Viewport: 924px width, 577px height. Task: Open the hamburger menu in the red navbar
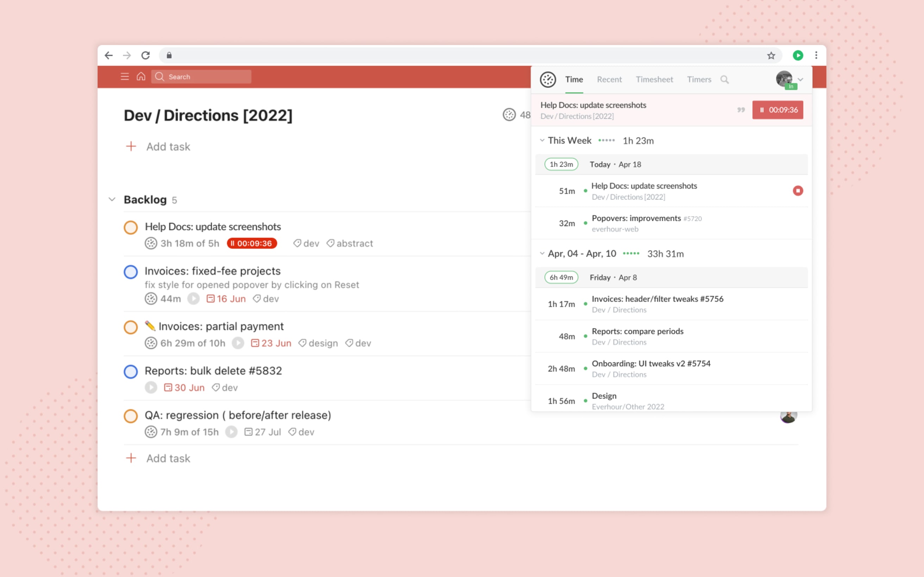(x=124, y=76)
